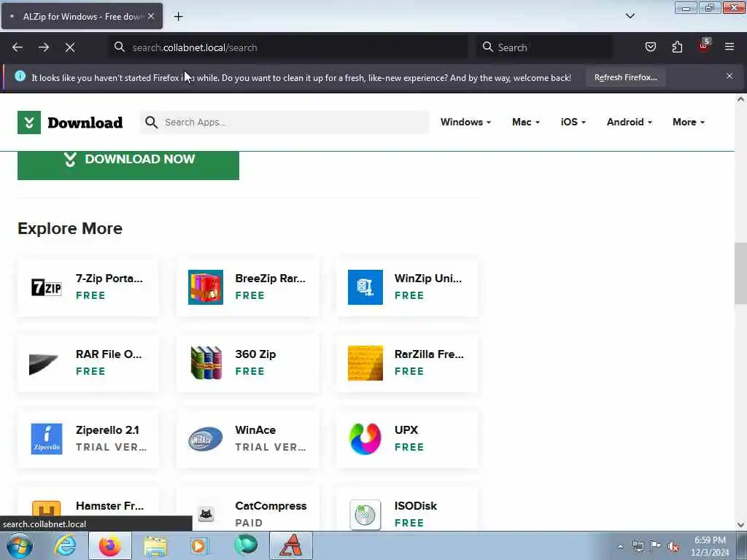Viewport: 747px width, 560px height.
Task: Click the WinAce oval logo icon
Action: tap(205, 439)
